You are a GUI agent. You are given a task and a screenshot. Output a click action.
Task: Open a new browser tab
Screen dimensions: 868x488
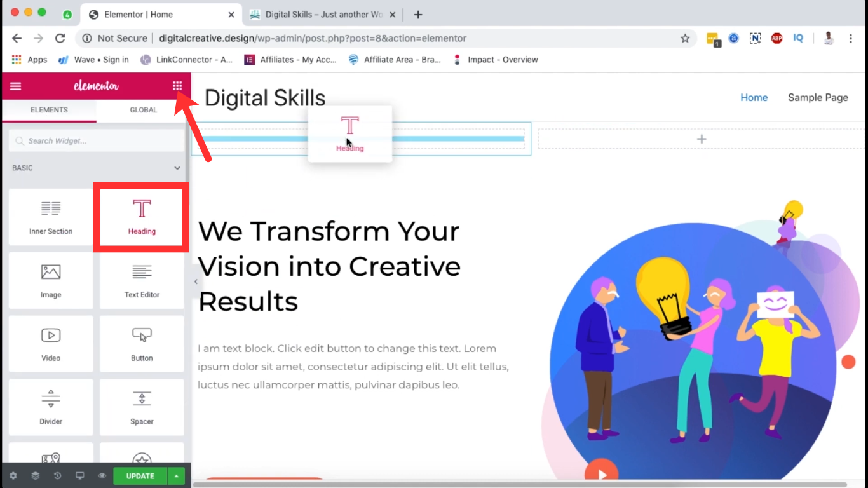[418, 14]
